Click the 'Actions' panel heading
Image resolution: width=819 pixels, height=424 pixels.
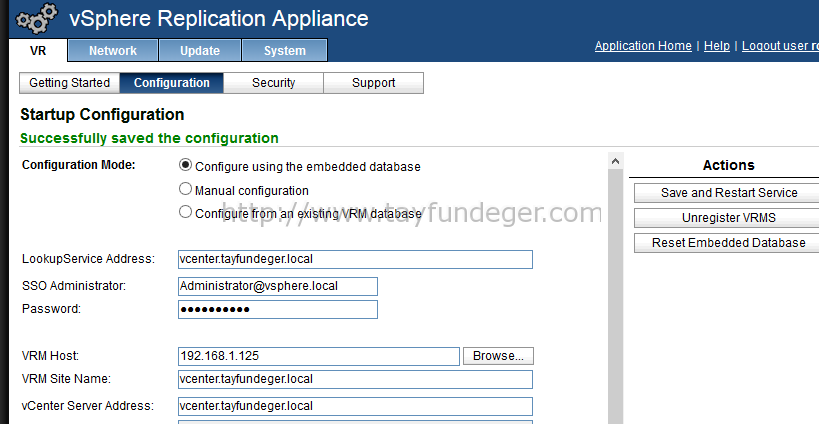pyautogui.click(x=729, y=165)
